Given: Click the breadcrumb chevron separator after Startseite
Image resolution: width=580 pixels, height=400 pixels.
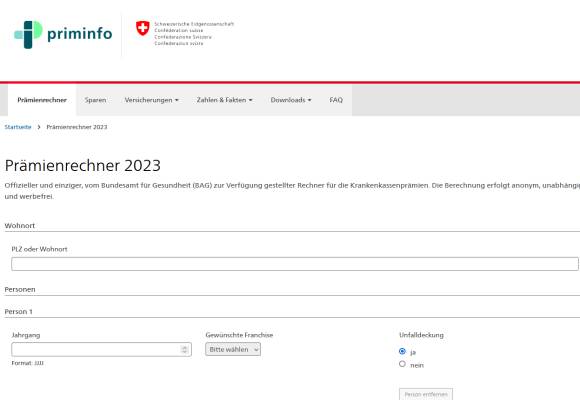Looking at the screenshot, I should [x=39, y=127].
